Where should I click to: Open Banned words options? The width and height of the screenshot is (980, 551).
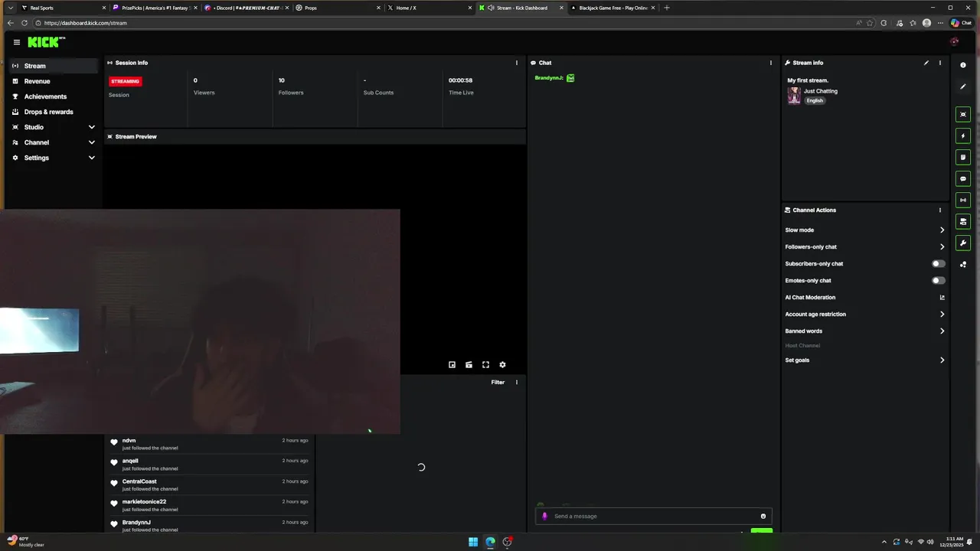tap(865, 331)
